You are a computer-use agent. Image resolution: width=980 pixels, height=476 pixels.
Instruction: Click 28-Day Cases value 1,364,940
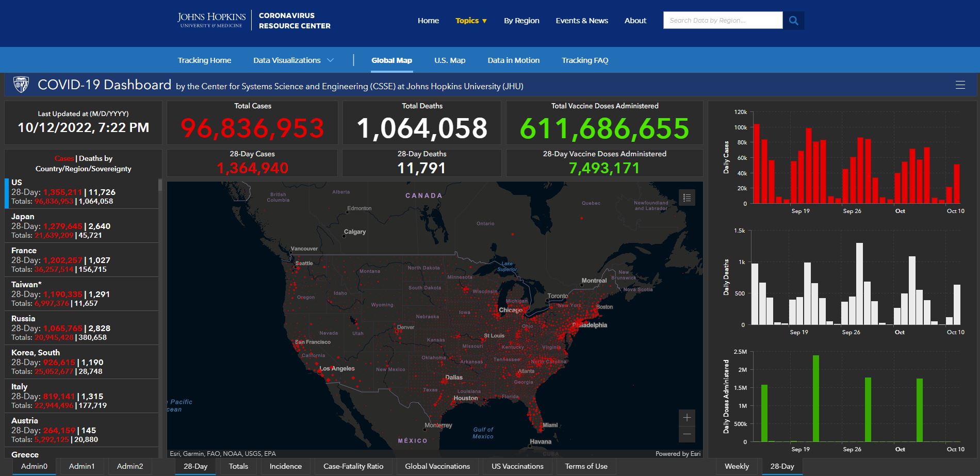tap(252, 168)
